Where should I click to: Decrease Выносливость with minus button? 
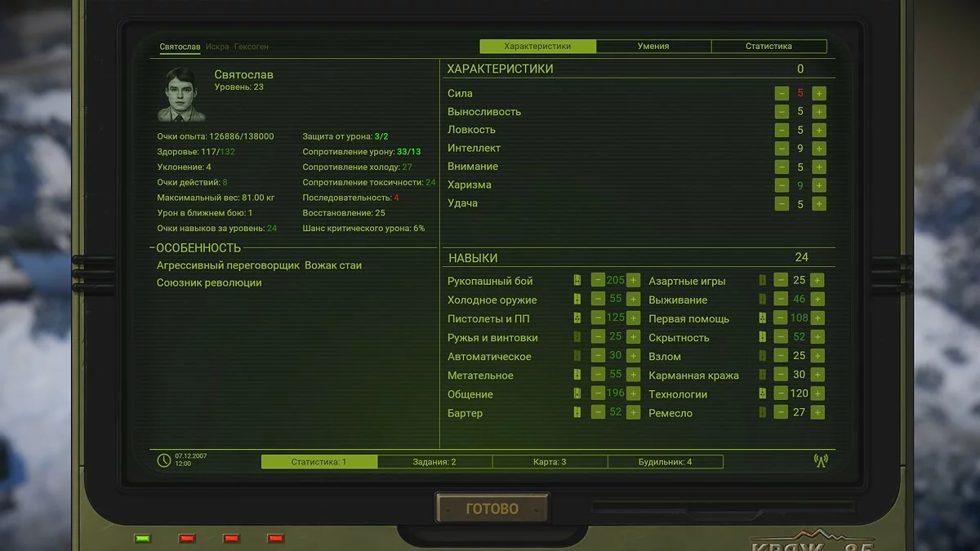click(x=782, y=112)
